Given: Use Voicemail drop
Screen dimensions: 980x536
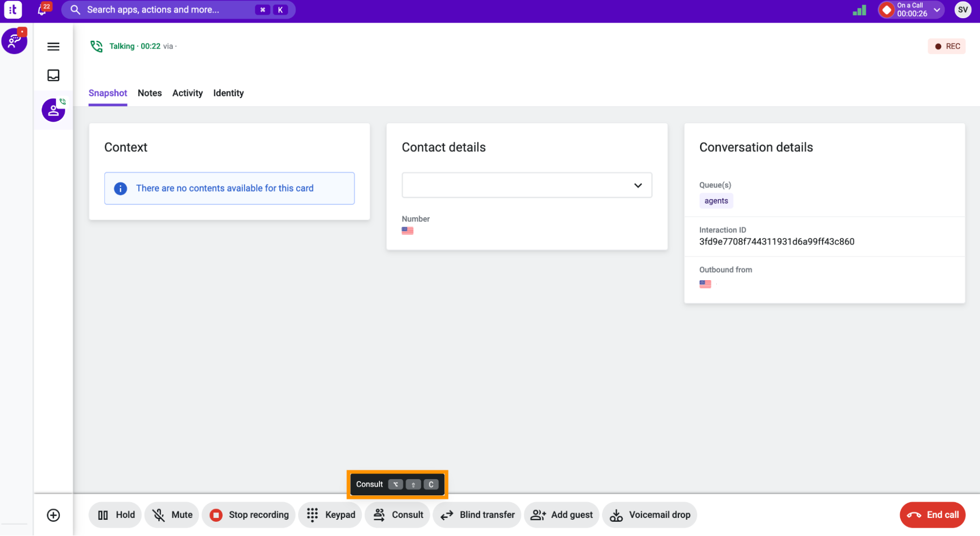Looking at the screenshot, I should (x=650, y=515).
